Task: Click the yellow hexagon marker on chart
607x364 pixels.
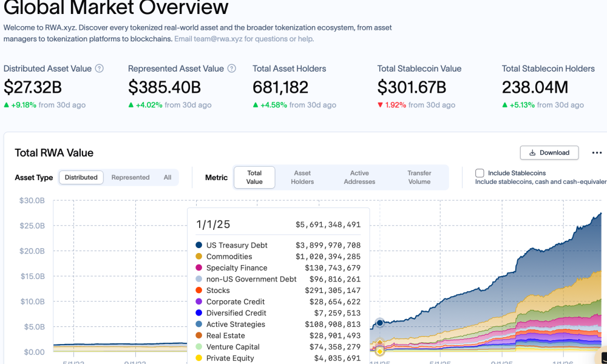Action: [380, 351]
